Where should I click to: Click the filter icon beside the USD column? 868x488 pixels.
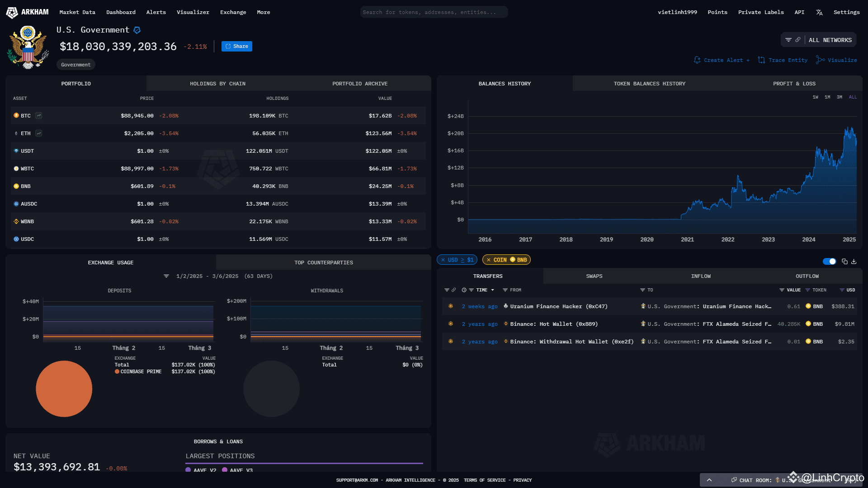(x=842, y=290)
